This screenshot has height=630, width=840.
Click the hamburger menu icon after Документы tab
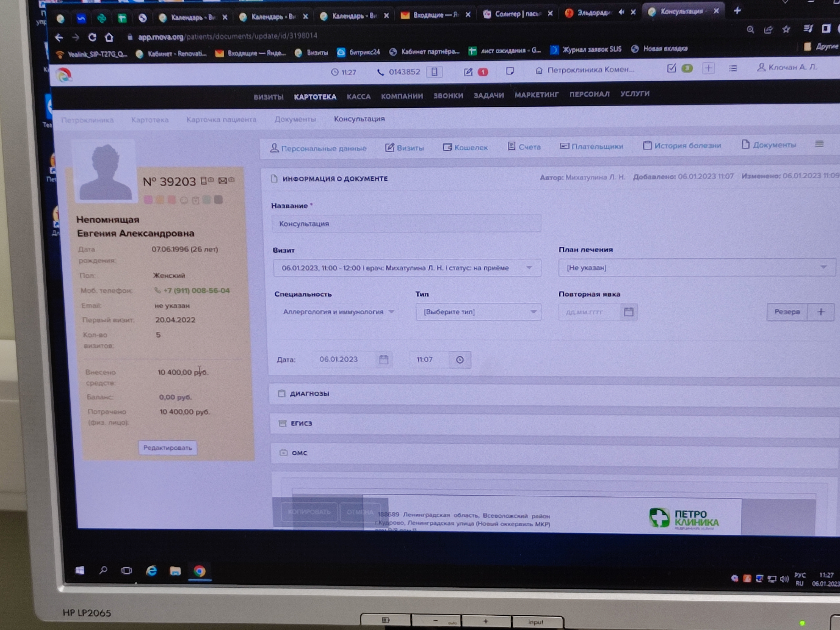pyautogui.click(x=819, y=144)
